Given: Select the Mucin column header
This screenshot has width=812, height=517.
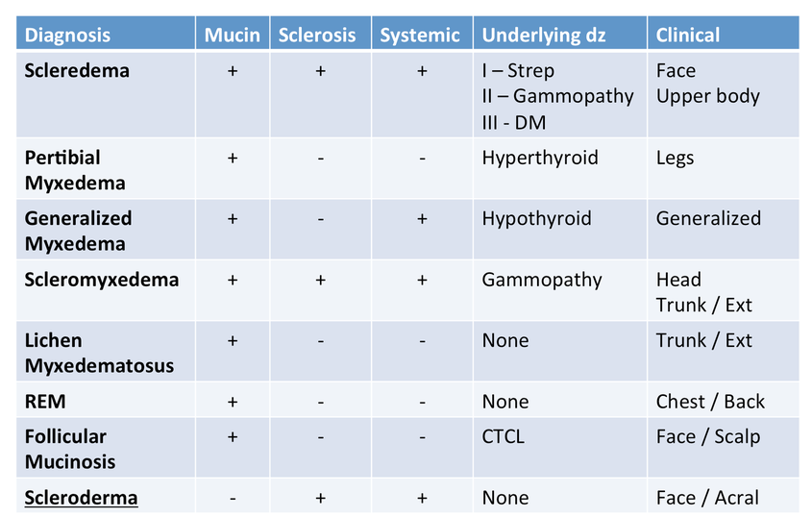Looking at the screenshot, I should [x=233, y=34].
